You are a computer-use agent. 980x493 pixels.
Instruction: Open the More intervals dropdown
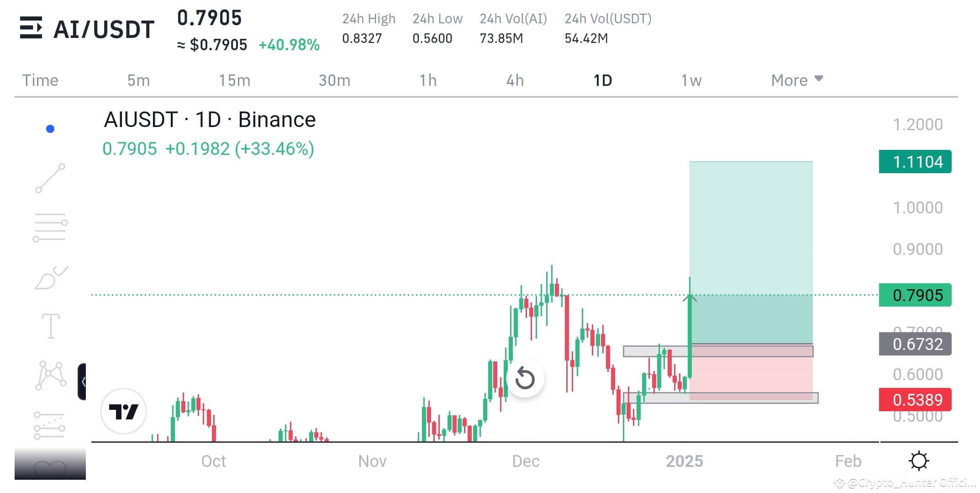[796, 80]
